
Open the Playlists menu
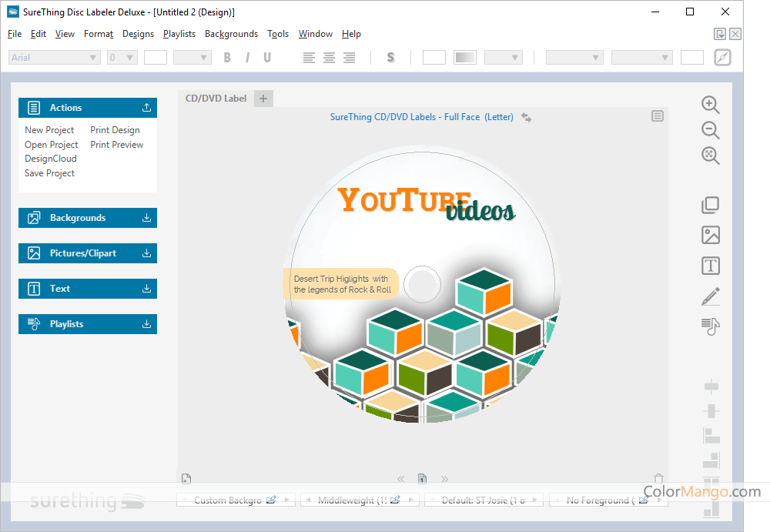click(179, 34)
